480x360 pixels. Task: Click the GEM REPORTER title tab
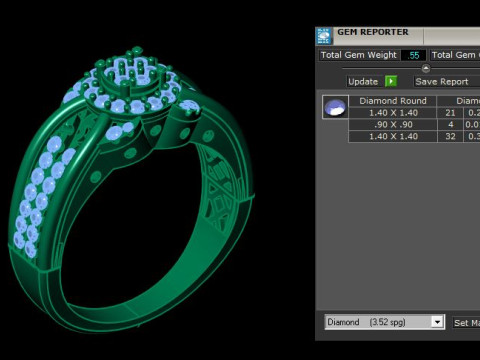[x=378, y=36]
